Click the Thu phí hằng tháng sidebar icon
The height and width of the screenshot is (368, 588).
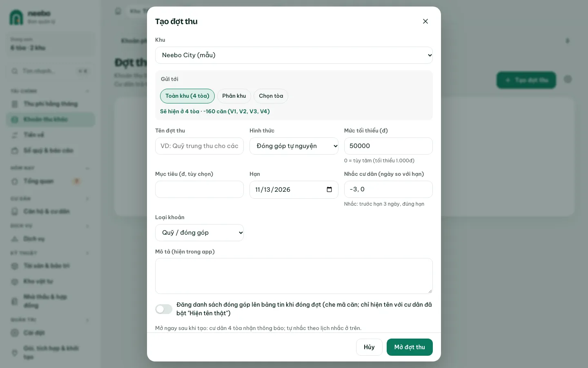(x=15, y=104)
